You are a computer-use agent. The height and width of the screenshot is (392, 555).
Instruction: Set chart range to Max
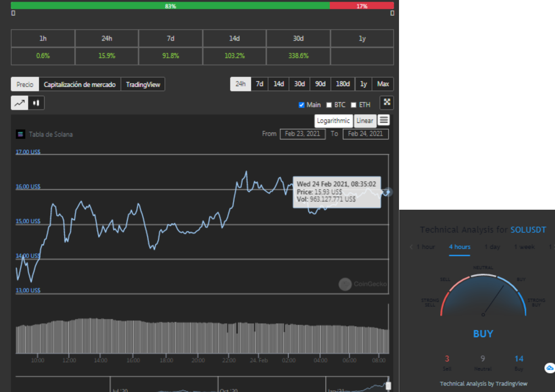383,84
